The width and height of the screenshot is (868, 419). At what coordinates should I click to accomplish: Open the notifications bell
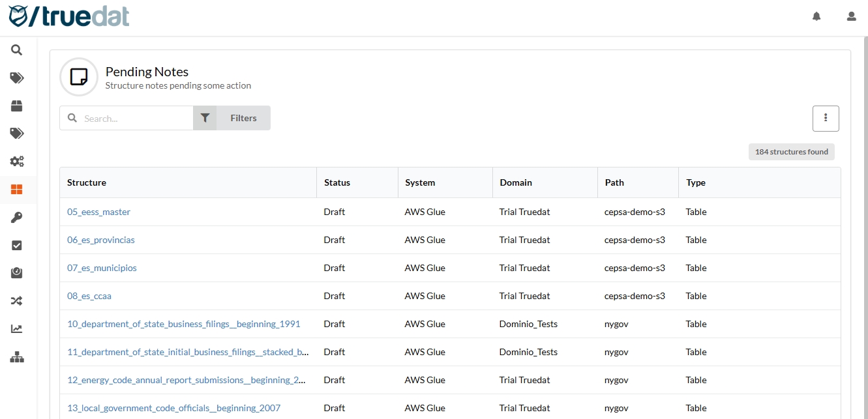coord(816,16)
